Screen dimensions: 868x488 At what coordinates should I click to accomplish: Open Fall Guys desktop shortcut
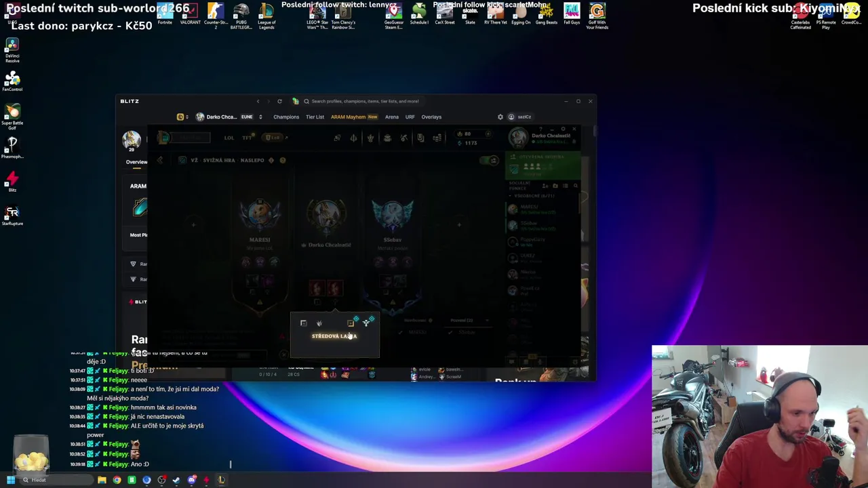tap(572, 14)
